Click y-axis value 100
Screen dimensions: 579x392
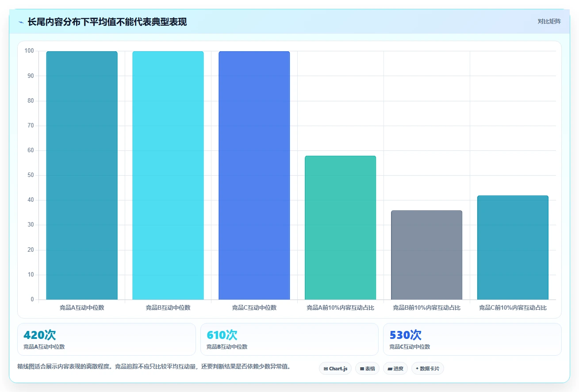click(x=29, y=51)
